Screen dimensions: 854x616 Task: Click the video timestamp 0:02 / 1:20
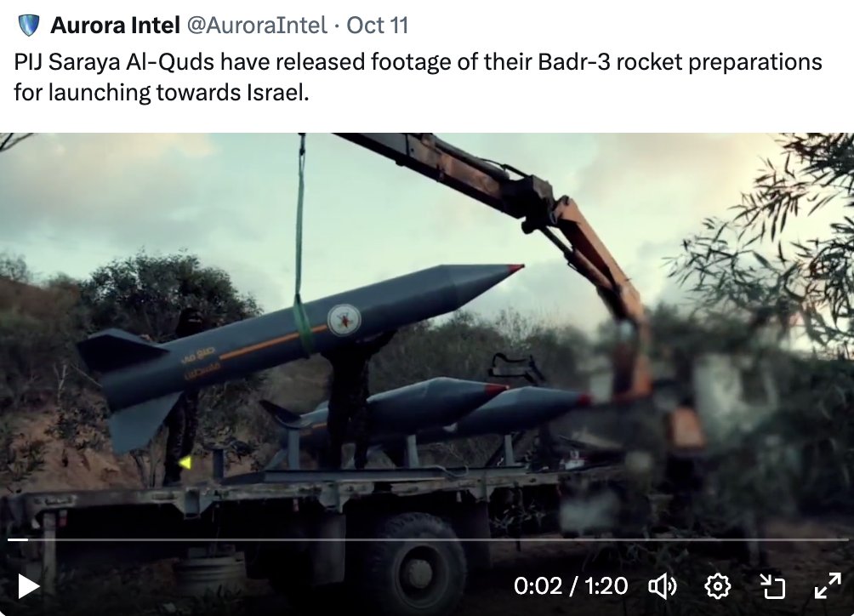click(x=570, y=586)
